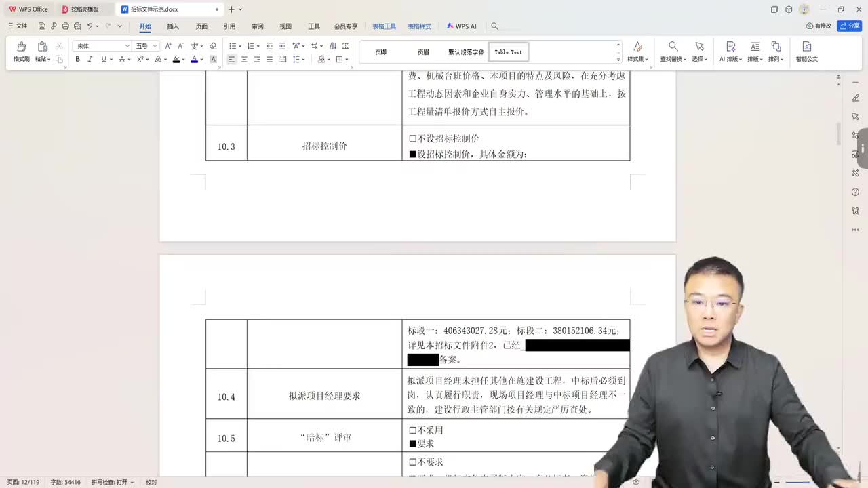This screenshot has height=488, width=868.
Task: Right align the text
Action: [x=257, y=60]
